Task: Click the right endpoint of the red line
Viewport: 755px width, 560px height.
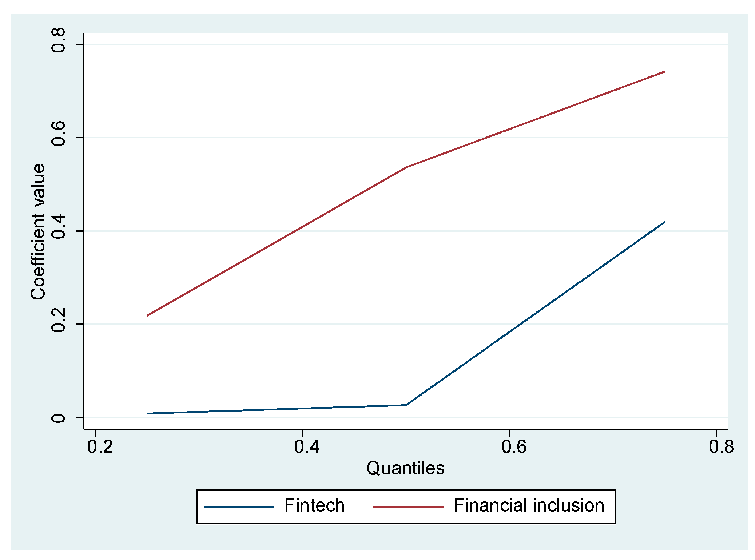Action: tap(664, 72)
